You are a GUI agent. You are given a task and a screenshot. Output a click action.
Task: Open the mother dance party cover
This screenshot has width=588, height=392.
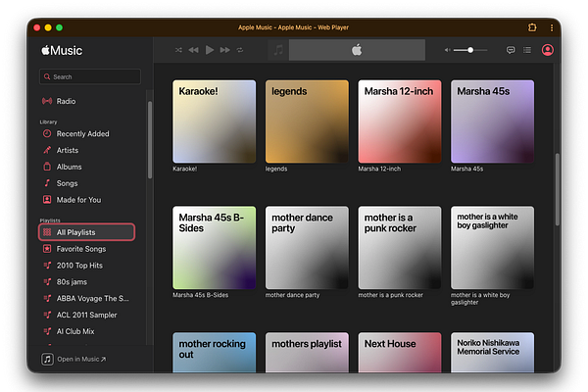tap(307, 248)
